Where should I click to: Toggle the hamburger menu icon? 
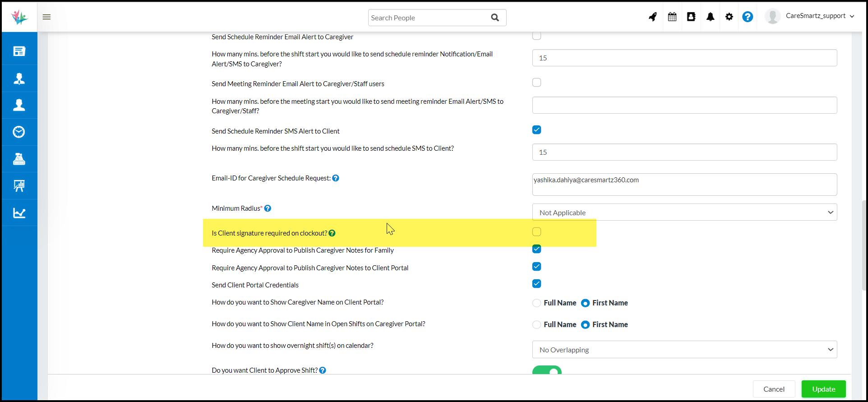point(46,17)
